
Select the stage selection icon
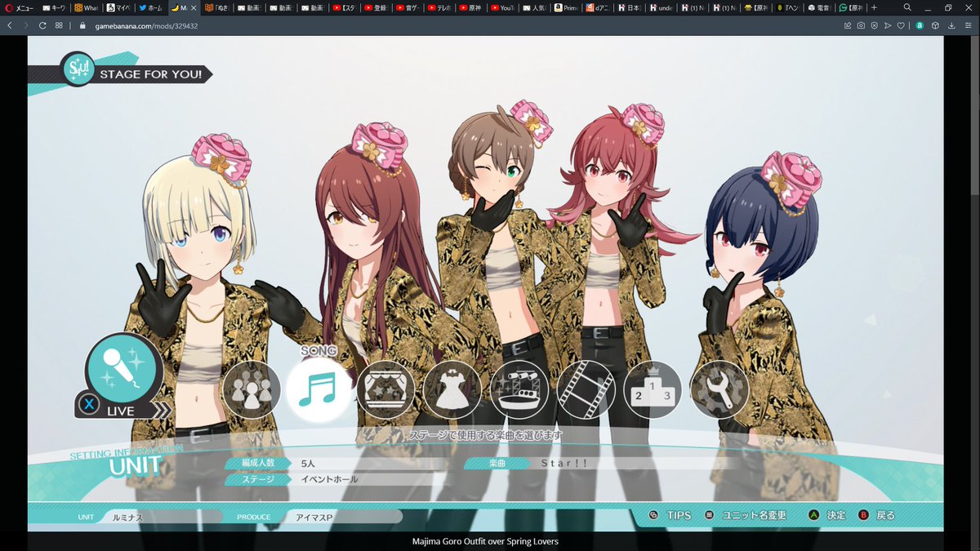pos(385,390)
